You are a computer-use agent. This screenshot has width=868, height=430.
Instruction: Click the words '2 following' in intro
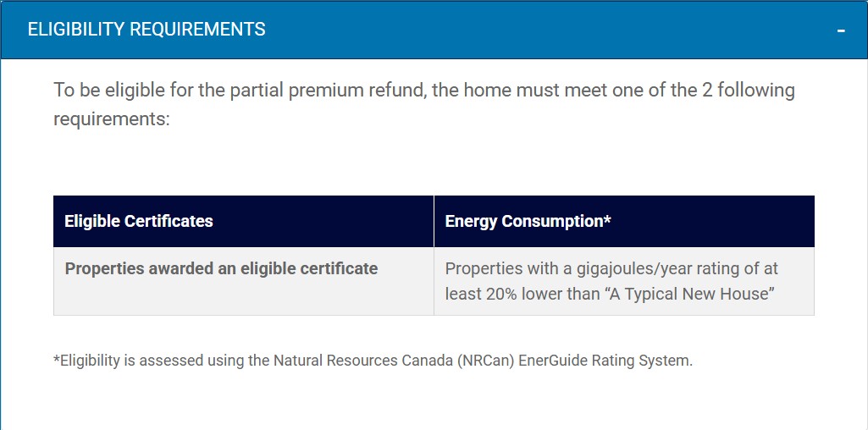[x=749, y=91]
